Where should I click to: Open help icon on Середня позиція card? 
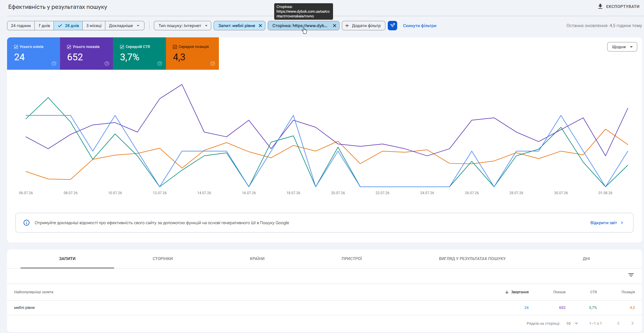tap(213, 64)
